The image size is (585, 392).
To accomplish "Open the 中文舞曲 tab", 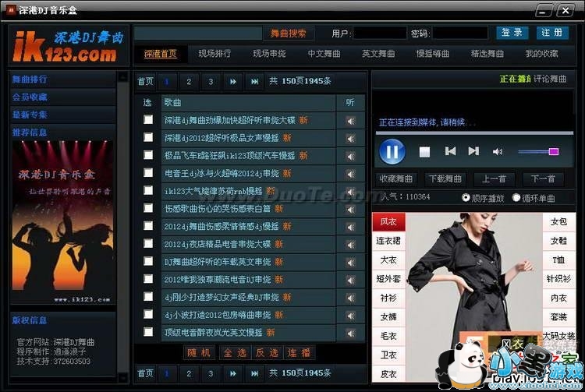I will (x=324, y=54).
